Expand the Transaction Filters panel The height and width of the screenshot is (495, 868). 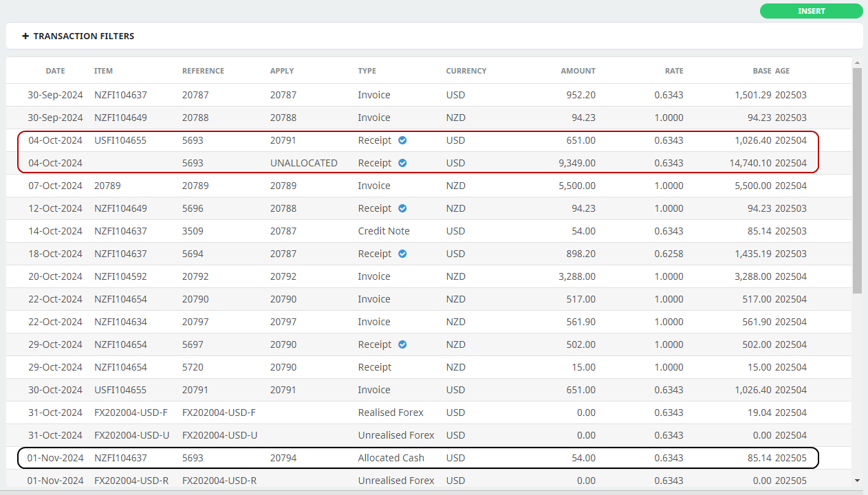[84, 36]
